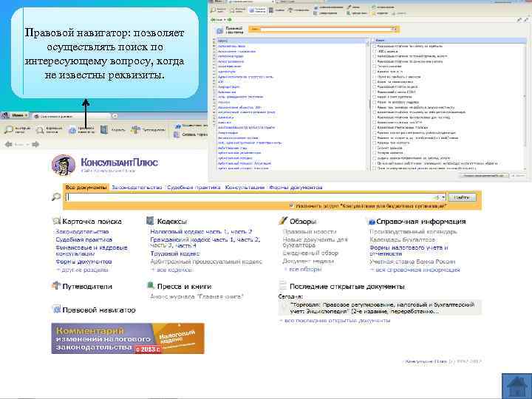
Task: Open Финансовые и кадровые консультации link
Action: click(x=92, y=250)
